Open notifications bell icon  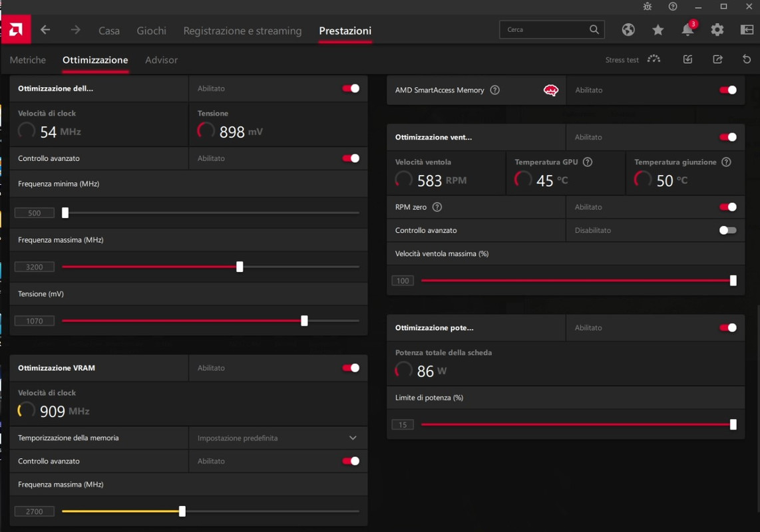(x=687, y=29)
